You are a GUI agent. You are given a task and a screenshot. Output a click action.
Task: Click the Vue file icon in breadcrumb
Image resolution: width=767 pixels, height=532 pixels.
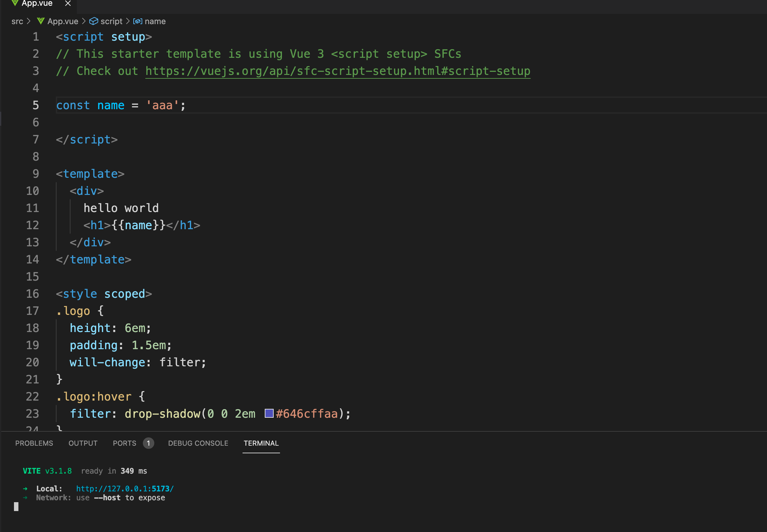tap(41, 21)
